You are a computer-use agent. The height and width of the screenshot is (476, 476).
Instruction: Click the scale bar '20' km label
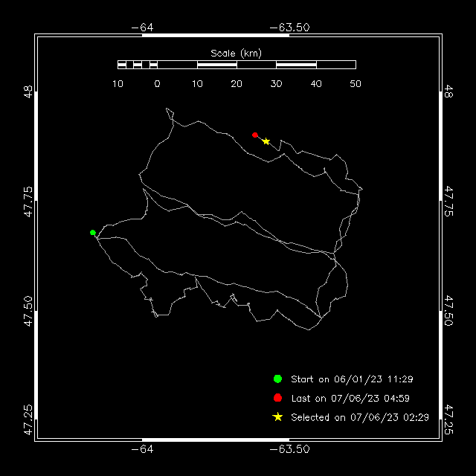237,84
